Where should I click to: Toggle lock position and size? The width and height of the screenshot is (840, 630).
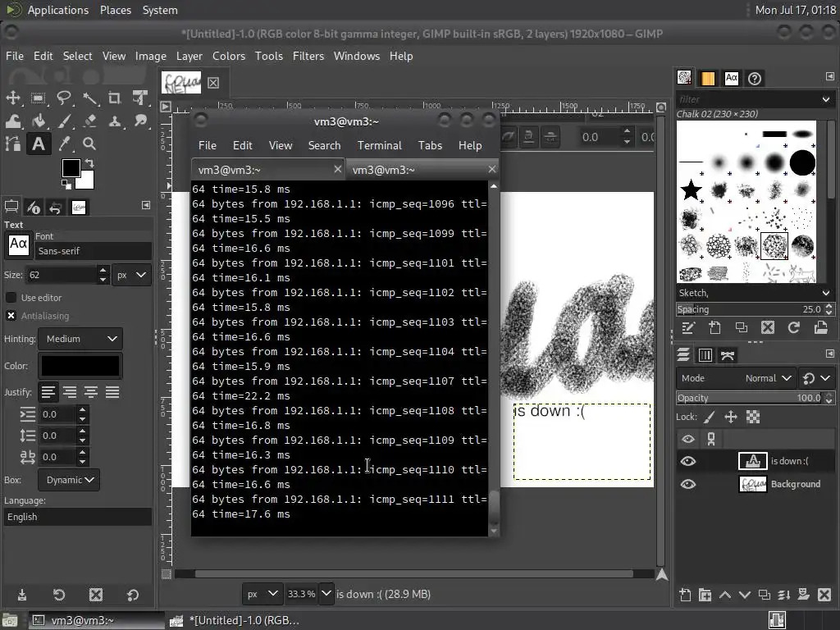[731, 418]
